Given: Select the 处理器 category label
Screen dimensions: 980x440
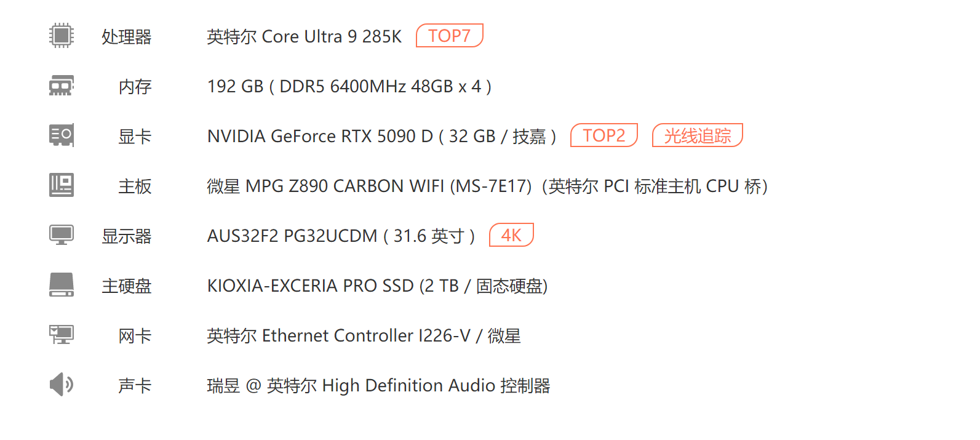Looking at the screenshot, I should (125, 37).
